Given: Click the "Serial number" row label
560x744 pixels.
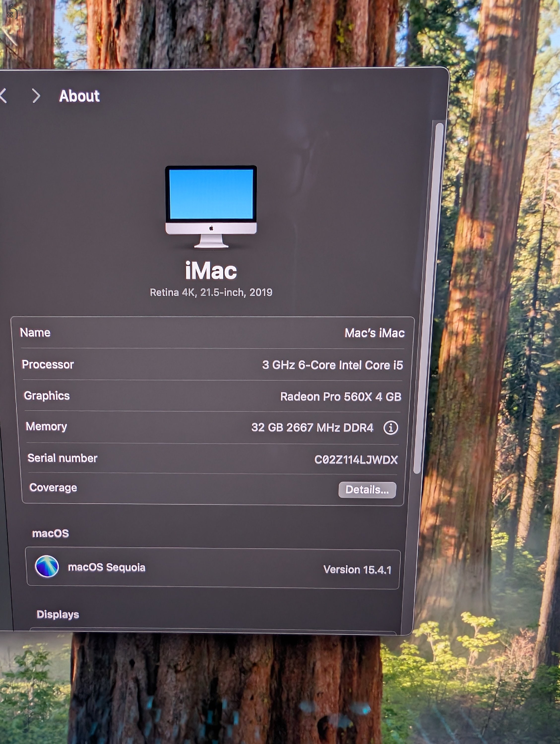Looking at the screenshot, I should [x=62, y=458].
